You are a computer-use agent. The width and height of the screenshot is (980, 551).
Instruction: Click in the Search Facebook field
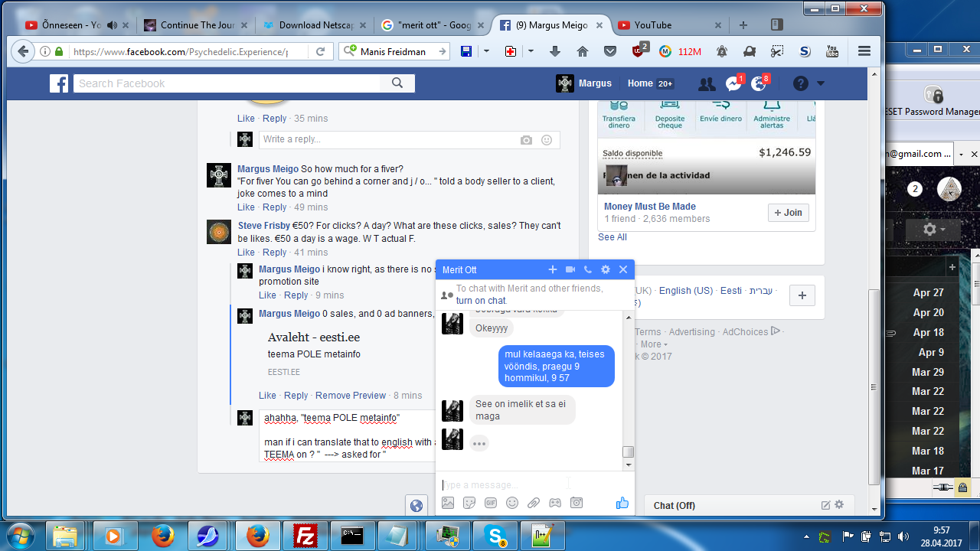pos(228,83)
